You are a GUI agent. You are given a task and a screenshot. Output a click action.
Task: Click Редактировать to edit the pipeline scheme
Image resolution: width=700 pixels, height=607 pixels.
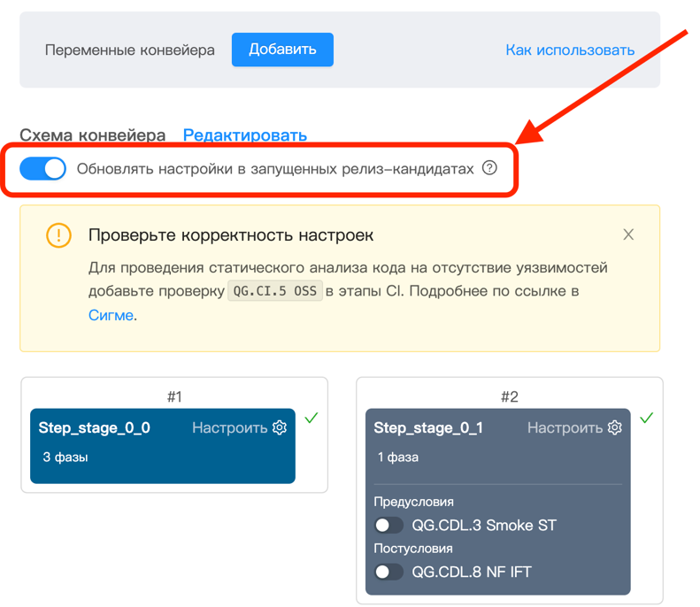244,135
